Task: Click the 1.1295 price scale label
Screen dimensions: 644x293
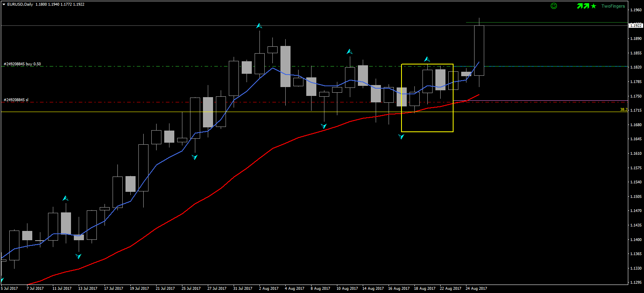Action: tap(636, 283)
